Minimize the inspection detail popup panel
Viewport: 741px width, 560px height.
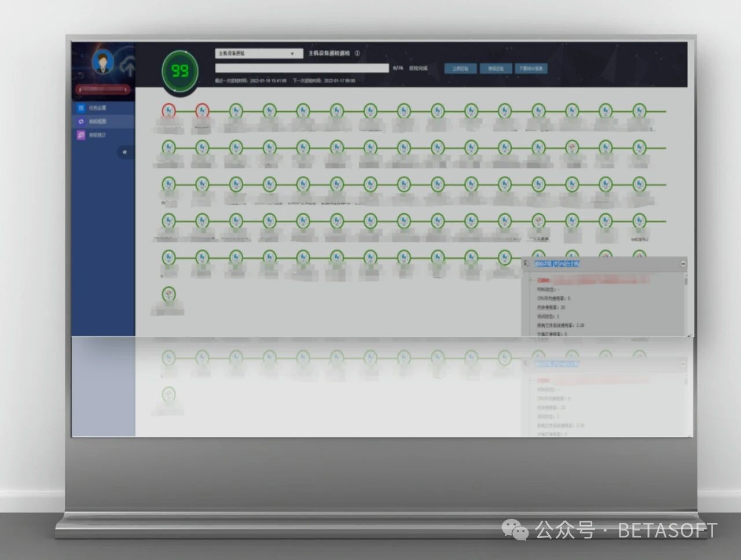pos(683,264)
